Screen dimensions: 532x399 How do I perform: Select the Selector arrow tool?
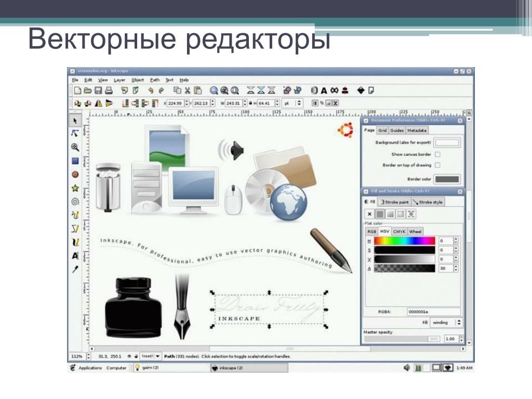pyautogui.click(x=75, y=121)
